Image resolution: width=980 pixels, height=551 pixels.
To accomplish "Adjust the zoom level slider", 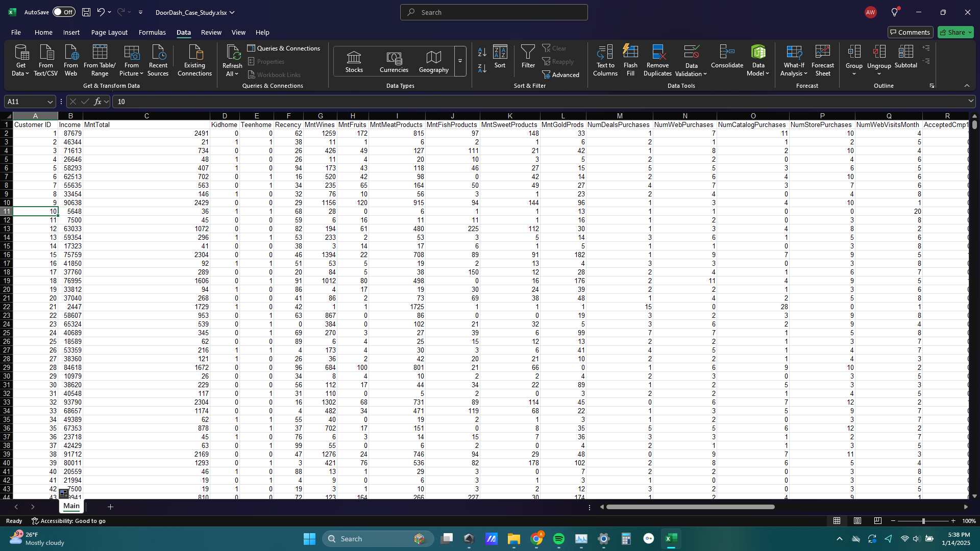I will pyautogui.click(x=923, y=521).
